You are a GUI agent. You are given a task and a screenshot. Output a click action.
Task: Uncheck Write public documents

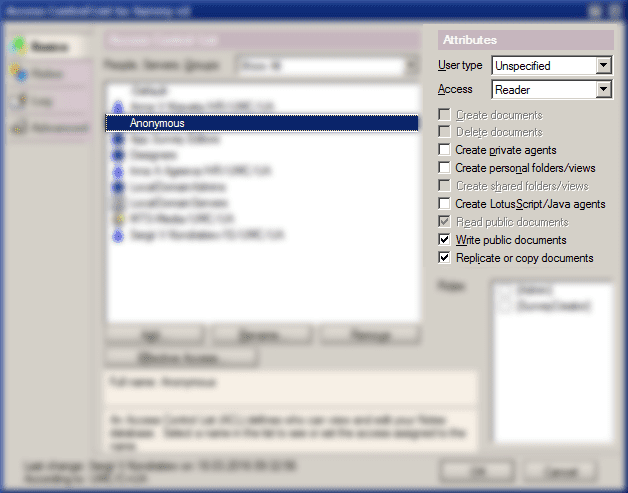[x=445, y=240]
